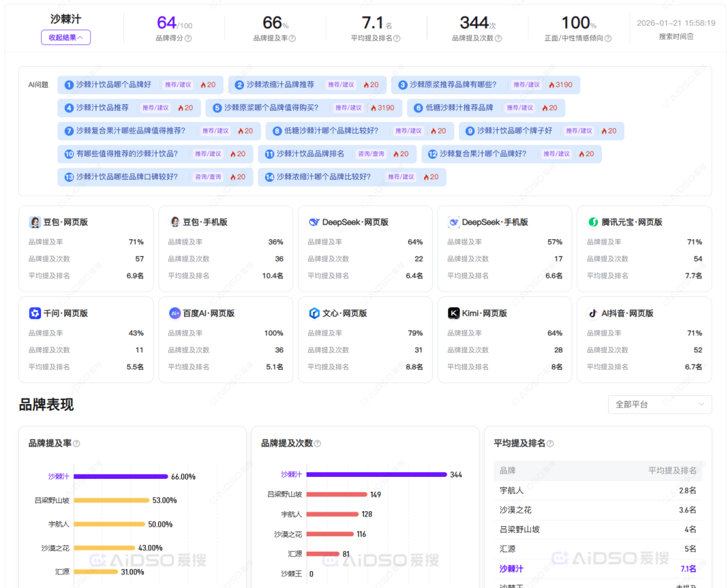Click help icon beside top 品牌提及率 metric

click(292, 38)
